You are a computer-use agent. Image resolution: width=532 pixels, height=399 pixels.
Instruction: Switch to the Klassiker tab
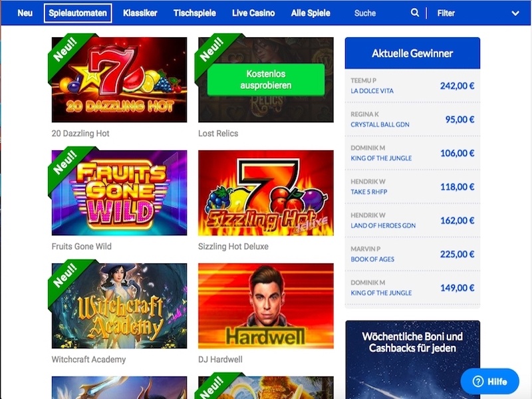140,13
